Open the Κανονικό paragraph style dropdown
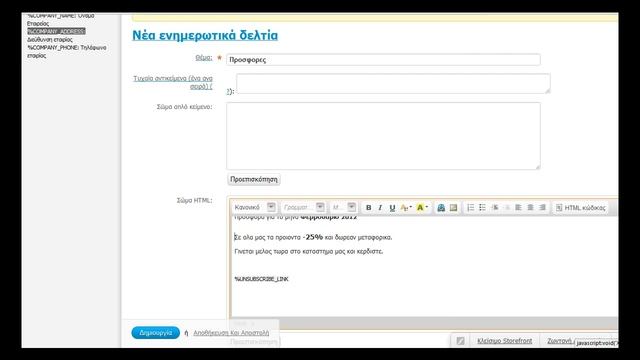 coord(254,207)
